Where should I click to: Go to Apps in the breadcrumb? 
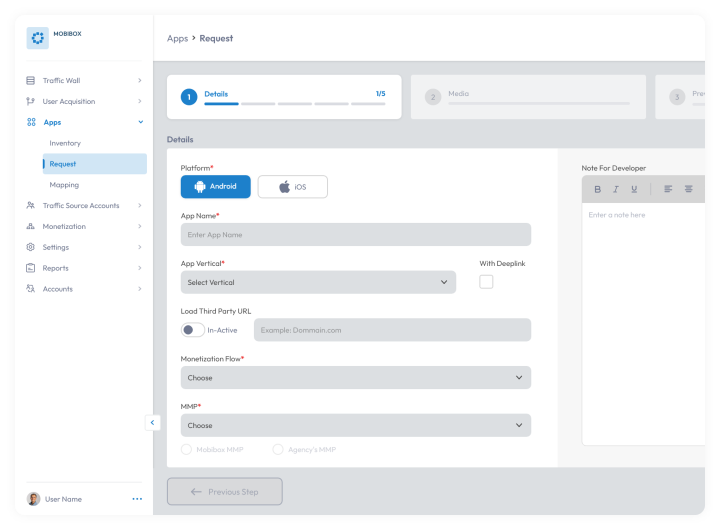click(178, 39)
